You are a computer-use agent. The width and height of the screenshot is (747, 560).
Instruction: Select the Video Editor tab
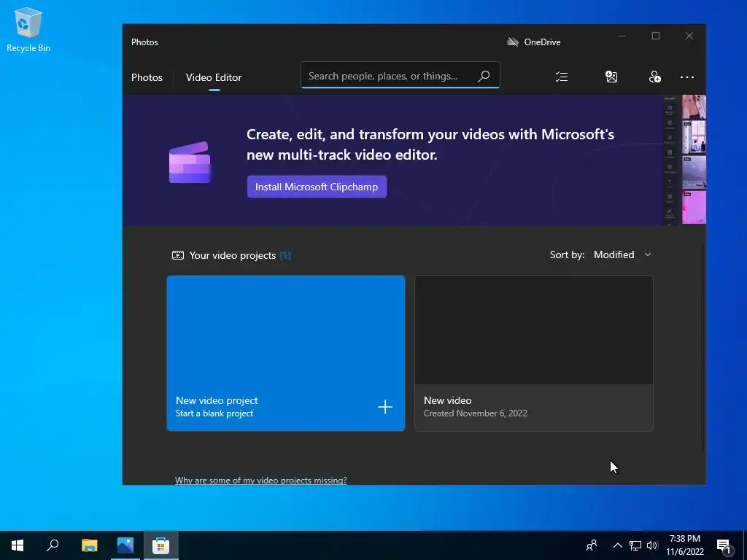(214, 77)
